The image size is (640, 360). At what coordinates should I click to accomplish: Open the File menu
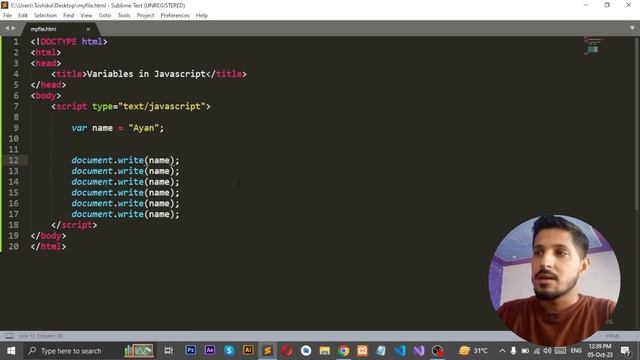pos(7,16)
